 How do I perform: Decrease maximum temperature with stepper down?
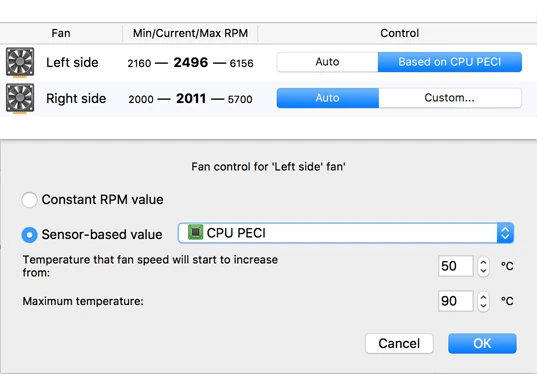483,306
